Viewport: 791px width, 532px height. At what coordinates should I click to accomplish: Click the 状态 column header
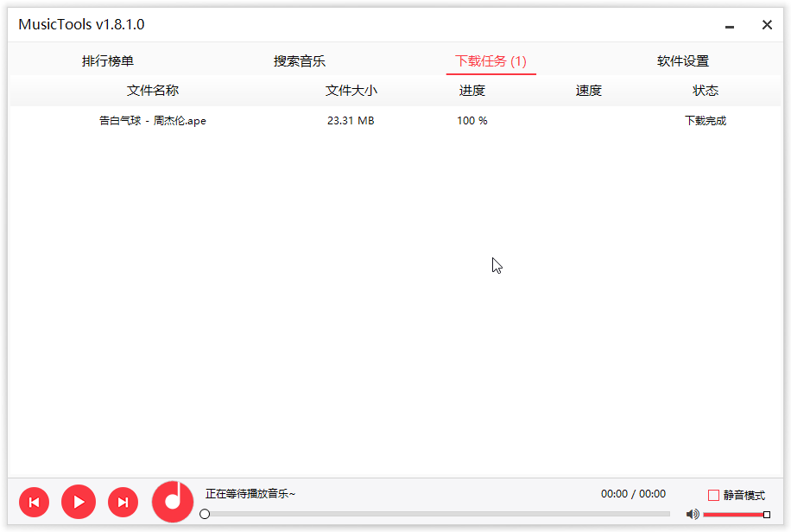coord(706,90)
